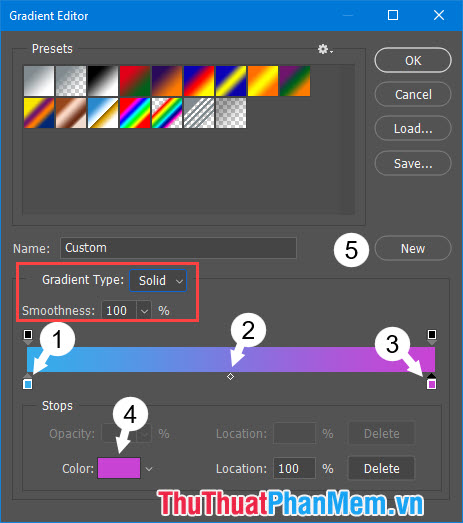The height and width of the screenshot is (523, 463).
Task: Select the left opacity stop above gradient
Action: (x=28, y=337)
